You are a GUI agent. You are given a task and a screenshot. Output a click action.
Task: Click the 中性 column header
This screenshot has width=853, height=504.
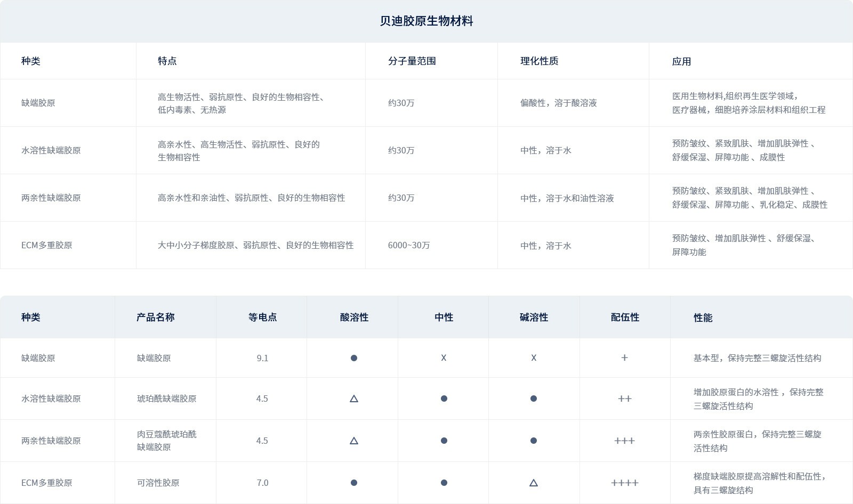[x=444, y=317]
